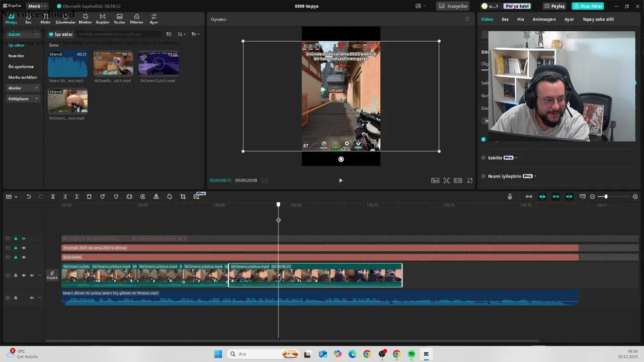The width and height of the screenshot is (644, 362).
Task: Open the media filter dropdown
Action: tap(195, 34)
